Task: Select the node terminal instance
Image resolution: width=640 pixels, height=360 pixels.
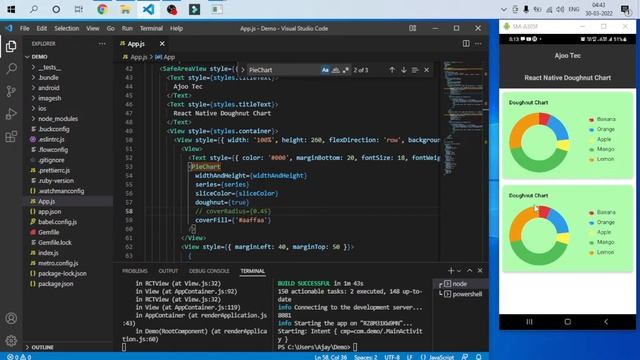Action: (x=460, y=284)
